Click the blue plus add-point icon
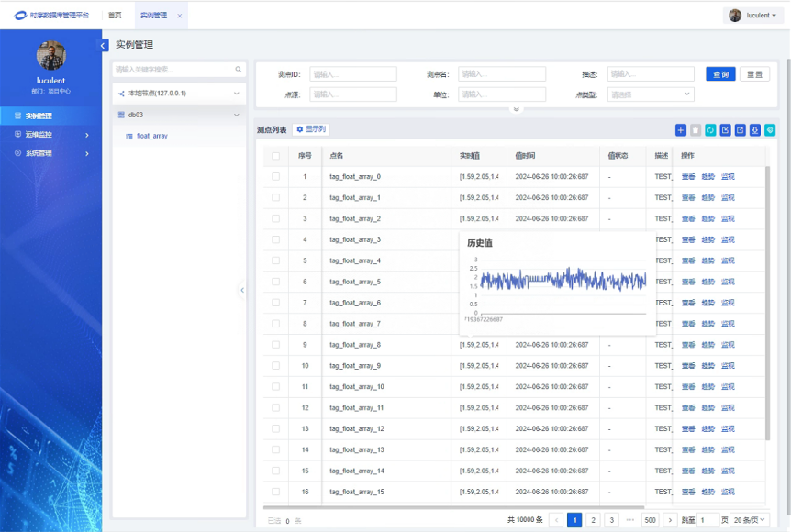The width and height of the screenshot is (791, 532). coord(680,130)
